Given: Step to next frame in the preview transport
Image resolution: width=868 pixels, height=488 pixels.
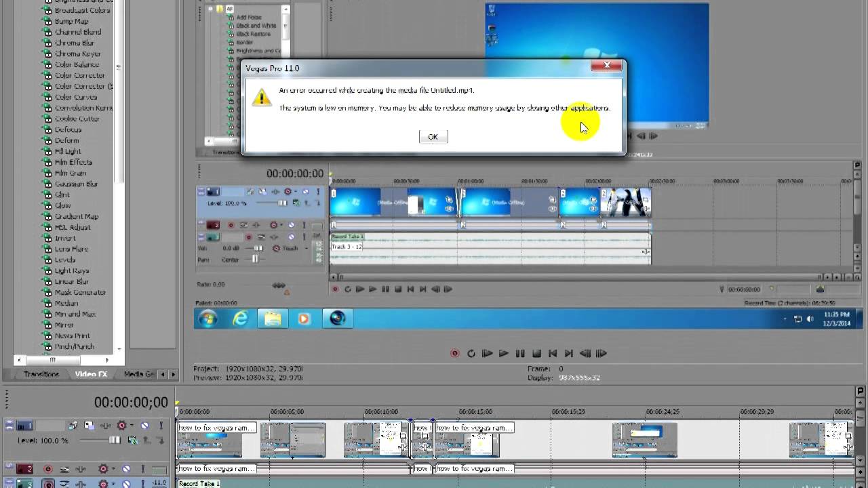Looking at the screenshot, I should point(601,353).
